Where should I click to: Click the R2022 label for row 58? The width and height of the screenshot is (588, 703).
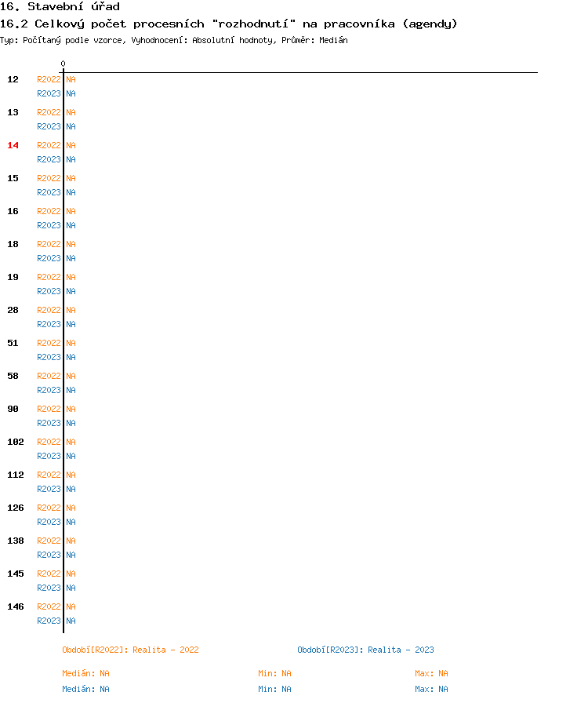49,376
